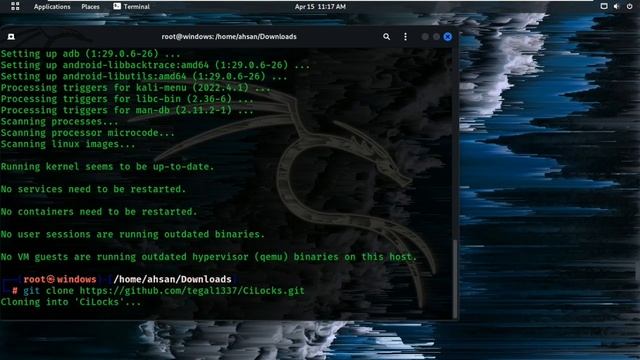Click 'Setting up android-libbacktrace:amd64' line
640x360 pixels.
[155, 65]
